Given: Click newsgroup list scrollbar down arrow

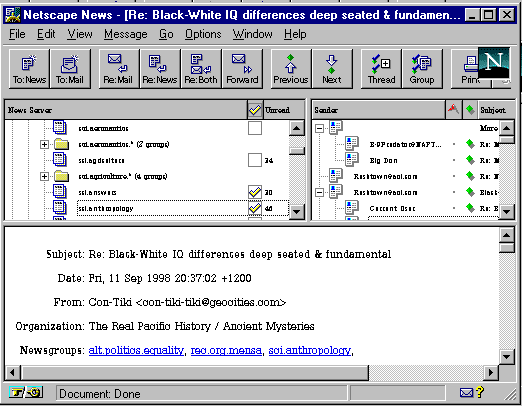Looking at the screenshot, I should (x=297, y=211).
